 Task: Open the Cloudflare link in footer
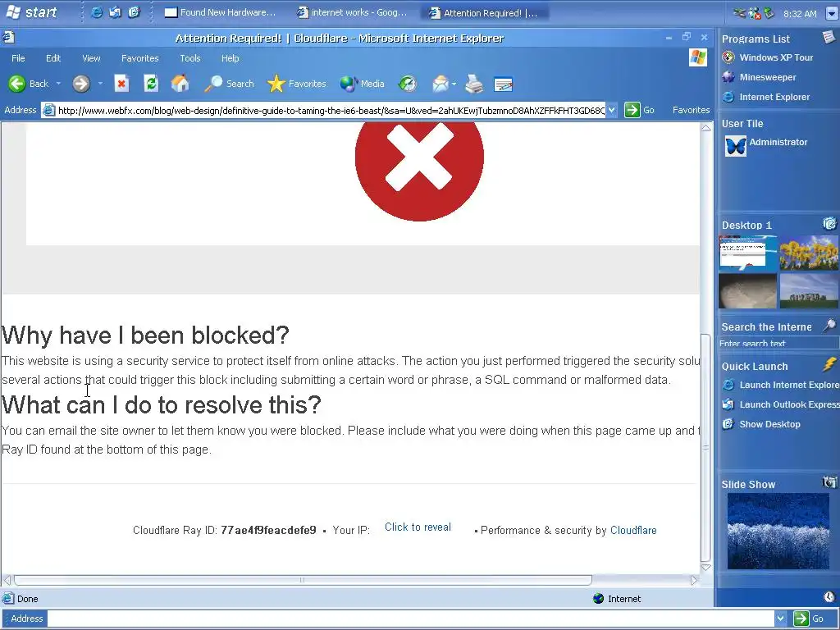pos(633,531)
